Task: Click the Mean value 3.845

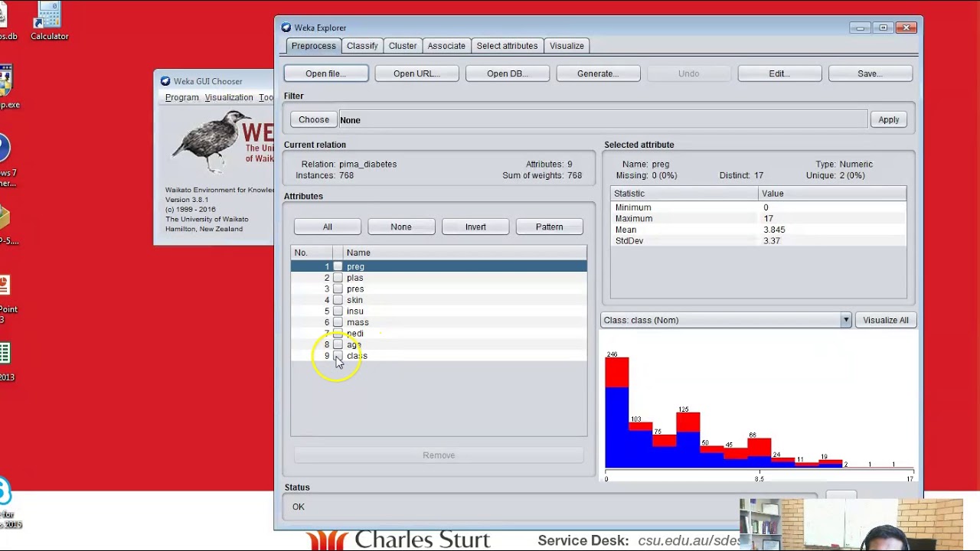Action: 774,230
